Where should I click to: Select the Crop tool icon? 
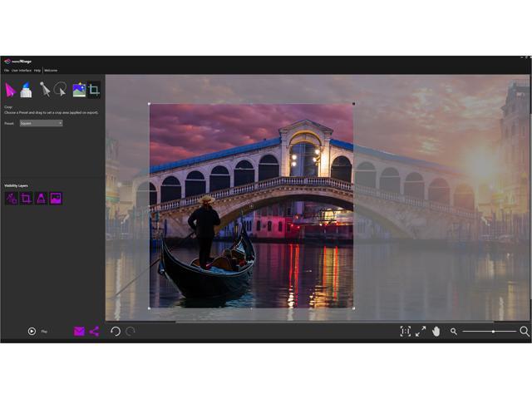click(94, 90)
